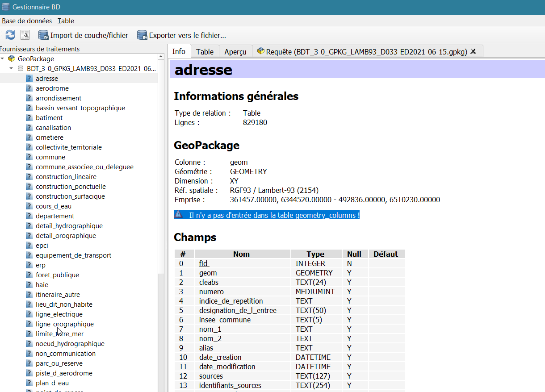Click the Refresh (Actualiser) toolbar icon
The width and height of the screenshot is (545, 392).
[10, 35]
